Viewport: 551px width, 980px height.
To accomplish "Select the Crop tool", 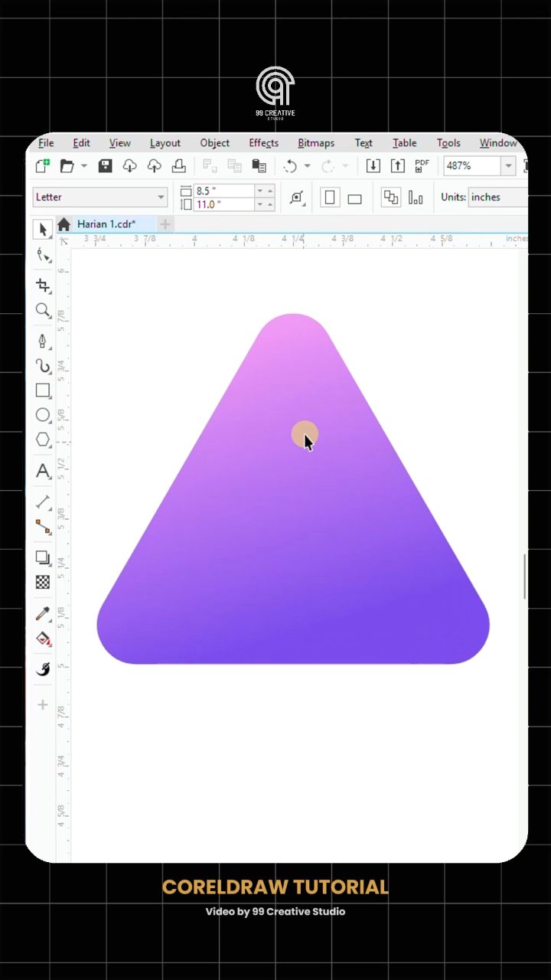I will pyautogui.click(x=43, y=286).
